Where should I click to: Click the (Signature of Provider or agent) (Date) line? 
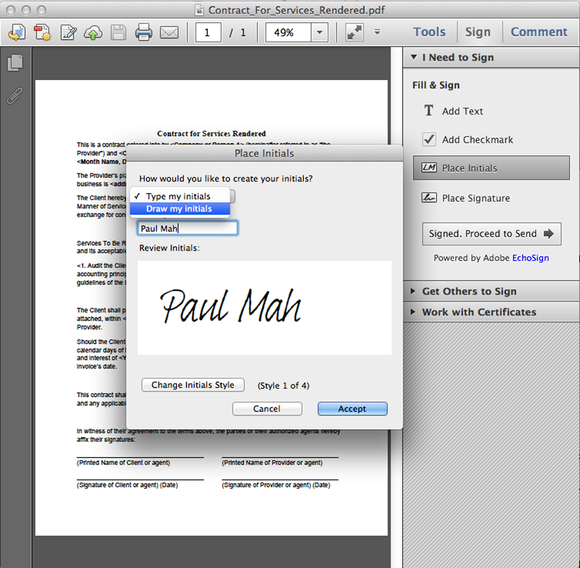click(x=276, y=485)
